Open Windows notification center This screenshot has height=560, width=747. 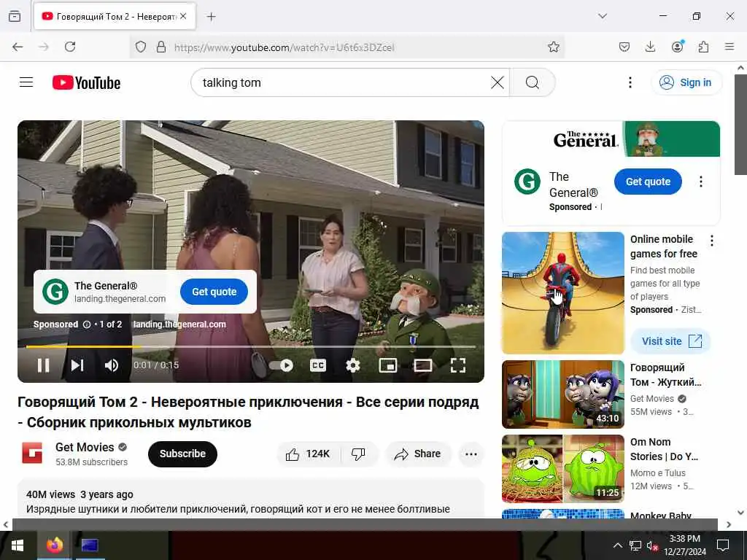[723, 545]
